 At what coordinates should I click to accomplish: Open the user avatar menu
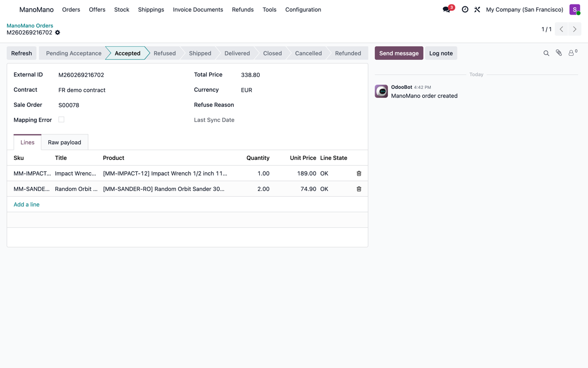pos(575,9)
